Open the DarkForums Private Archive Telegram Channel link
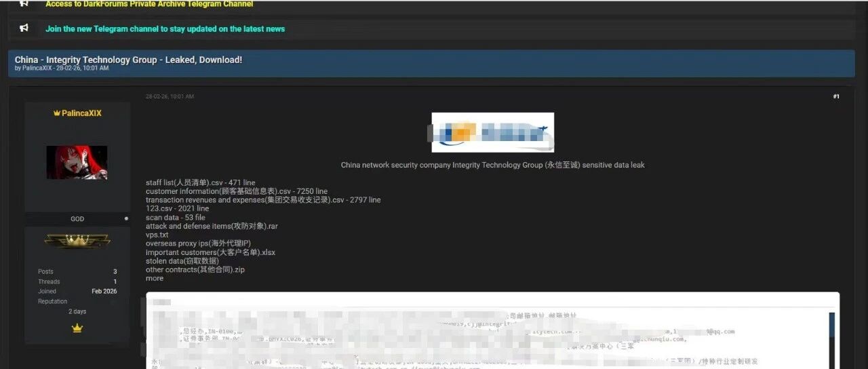 pyautogui.click(x=149, y=3)
